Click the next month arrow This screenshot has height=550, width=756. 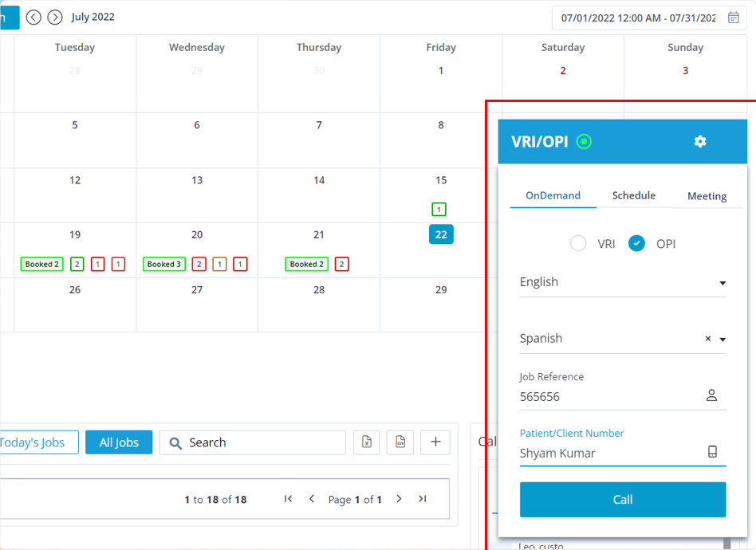point(55,18)
